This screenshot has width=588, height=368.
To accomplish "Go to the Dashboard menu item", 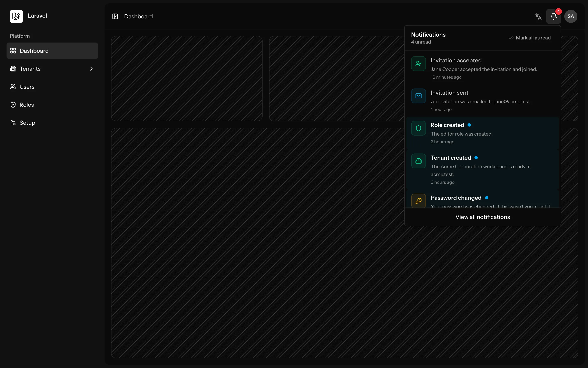I will 52,51.
